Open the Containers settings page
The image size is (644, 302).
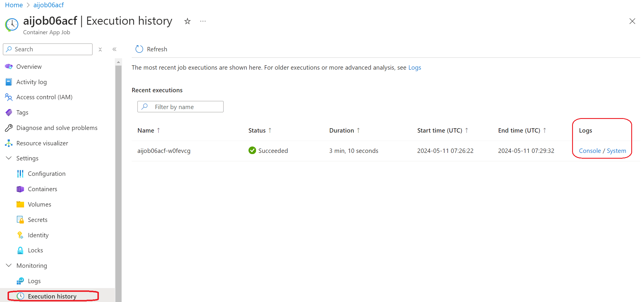(42, 189)
